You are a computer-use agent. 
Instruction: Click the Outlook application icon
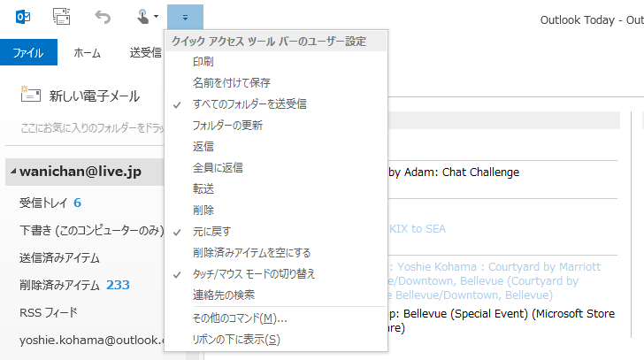24,16
